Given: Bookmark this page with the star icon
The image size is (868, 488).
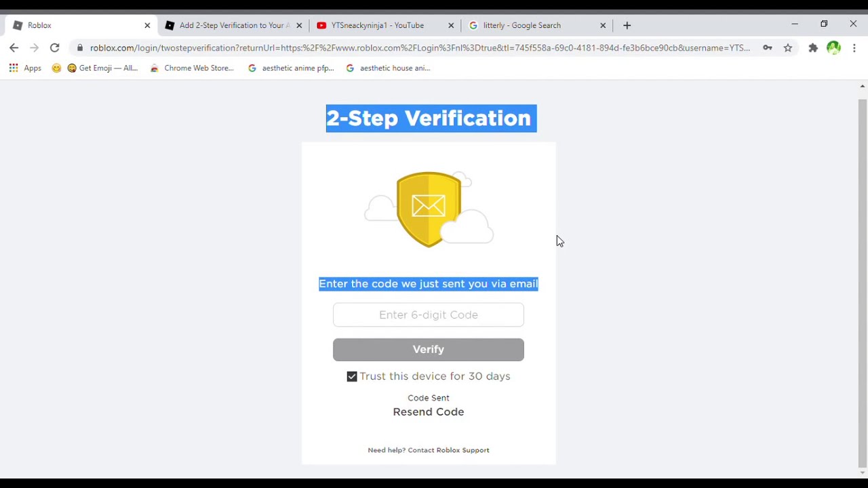Looking at the screenshot, I should 788,48.
